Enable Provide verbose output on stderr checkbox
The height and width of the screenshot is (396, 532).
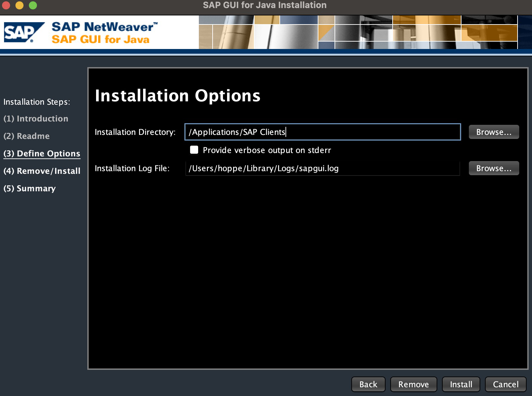coord(194,150)
